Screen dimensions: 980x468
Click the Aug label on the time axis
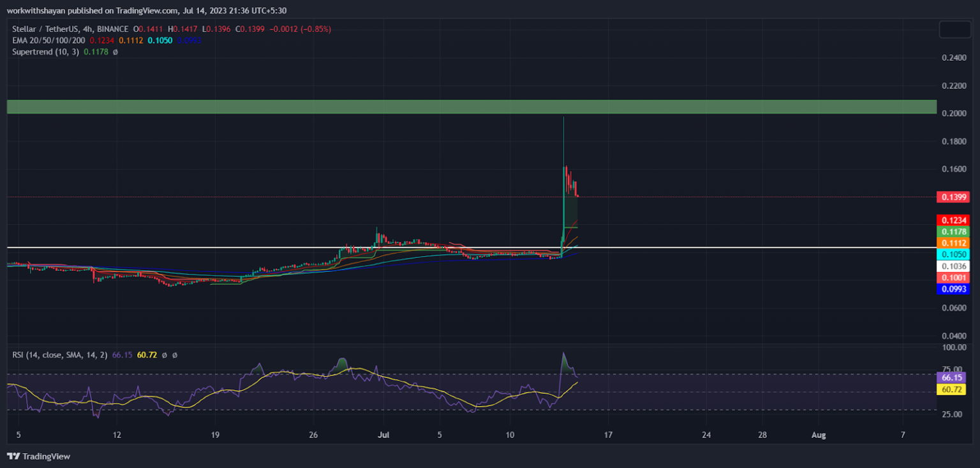click(818, 435)
